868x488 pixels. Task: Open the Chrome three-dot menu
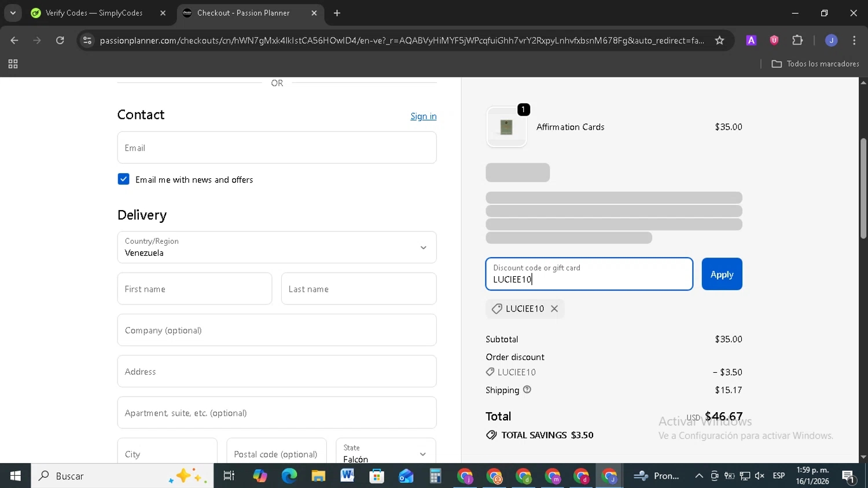pos(854,41)
